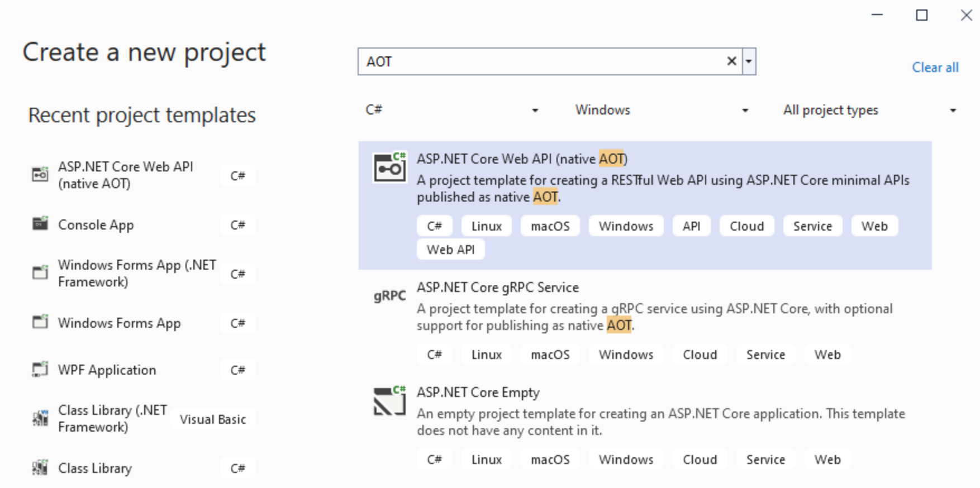Click the Windows Forms App (.NET Framework) icon
Viewport: 980px width, 488px height.
click(40, 273)
